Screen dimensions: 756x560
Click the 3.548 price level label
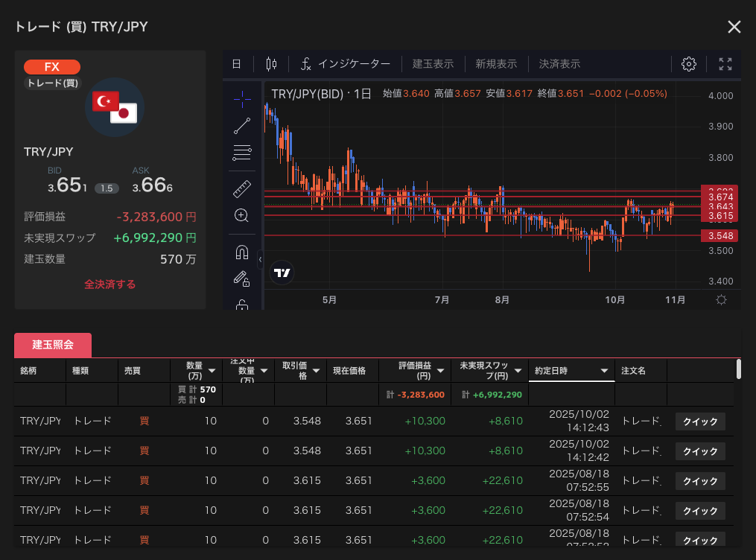tap(720, 236)
